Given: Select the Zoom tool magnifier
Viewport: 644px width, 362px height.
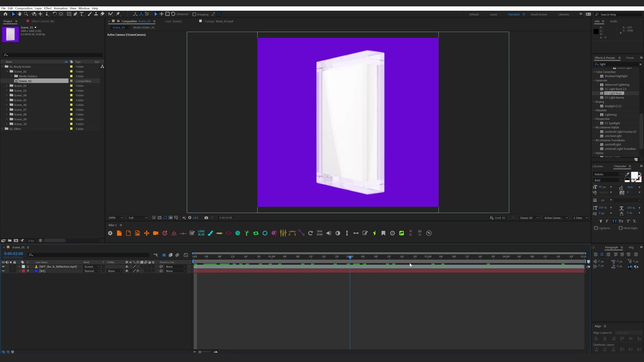Looking at the screenshot, I should (x=26, y=14).
